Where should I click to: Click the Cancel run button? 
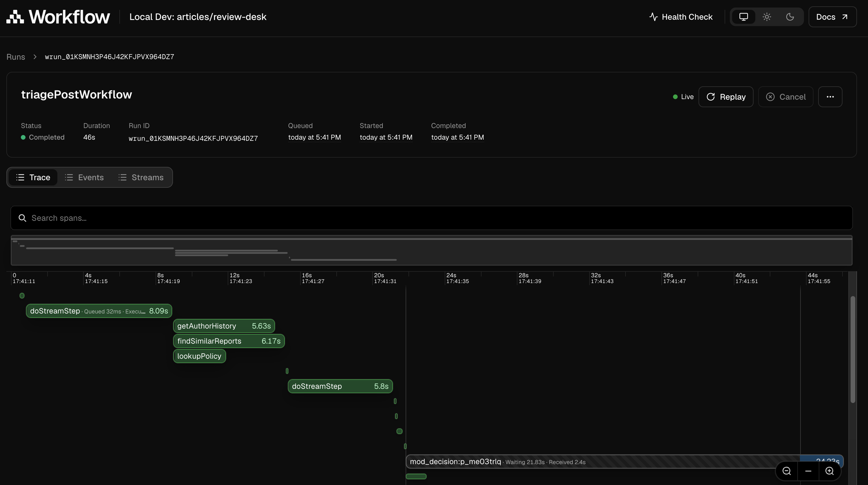click(x=785, y=97)
